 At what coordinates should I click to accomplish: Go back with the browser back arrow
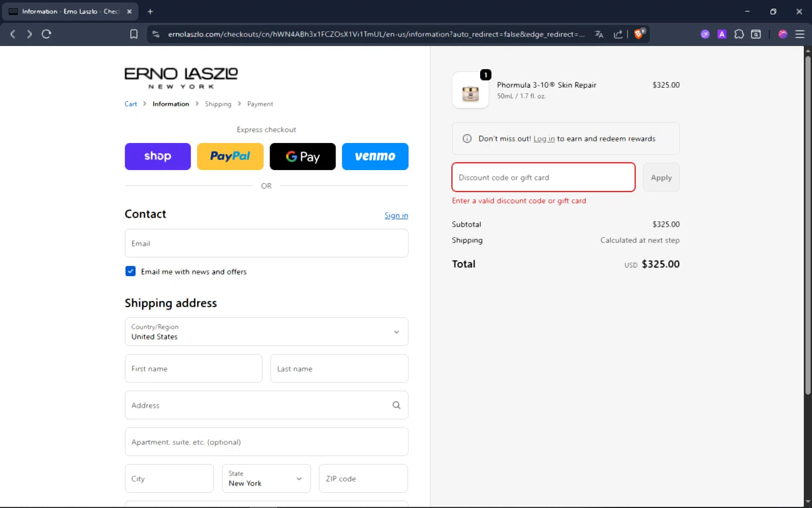point(13,34)
